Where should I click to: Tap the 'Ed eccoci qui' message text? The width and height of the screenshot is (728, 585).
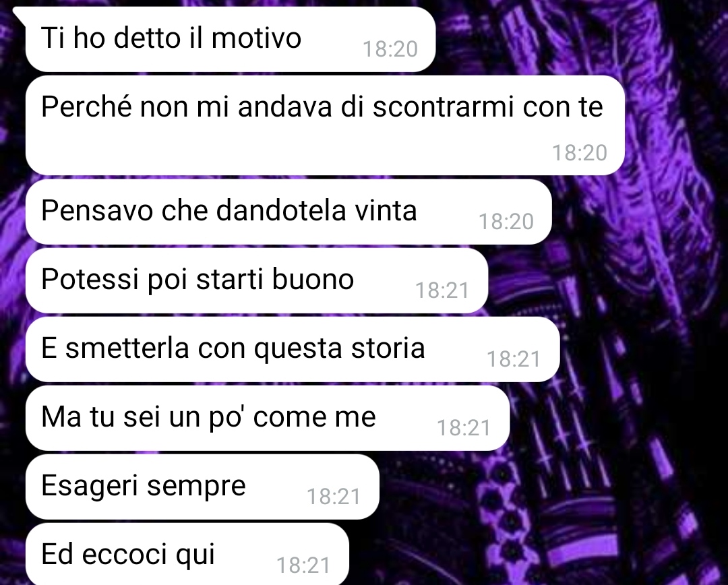pyautogui.click(x=128, y=555)
